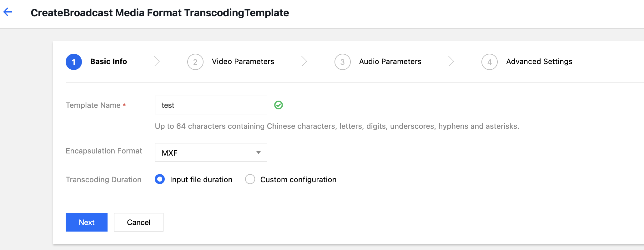The image size is (644, 250).
Task: Click the Template Name input field
Action: click(211, 105)
